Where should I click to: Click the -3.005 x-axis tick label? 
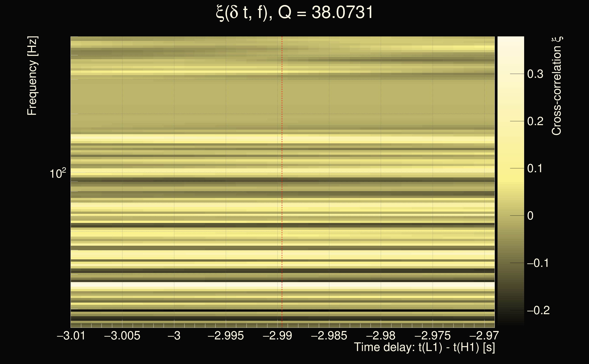[122, 336]
